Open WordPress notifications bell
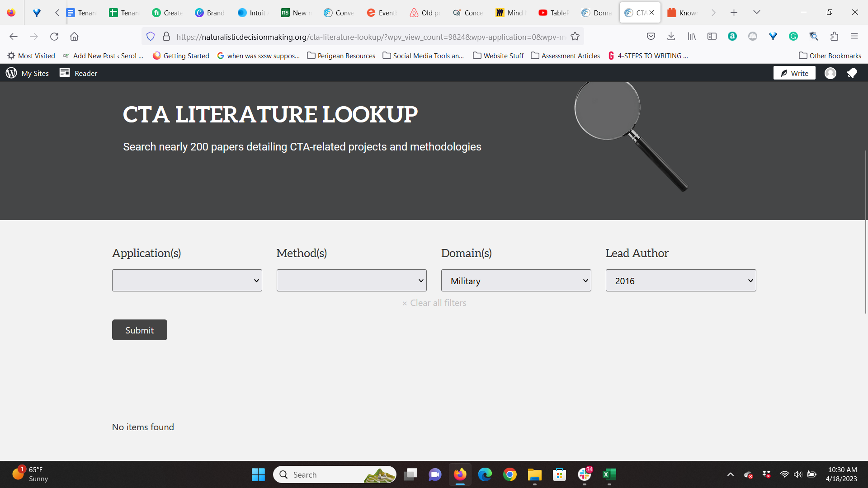Viewport: 868px width, 488px height. pos(852,73)
